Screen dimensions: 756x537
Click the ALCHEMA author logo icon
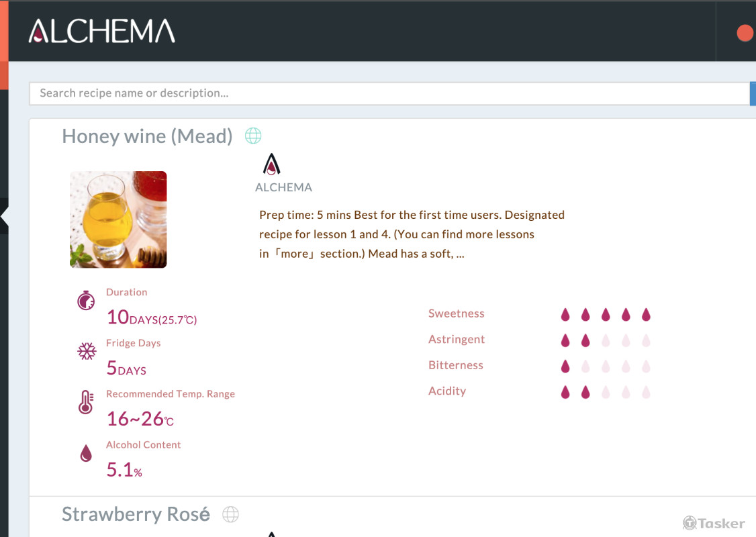(x=271, y=164)
